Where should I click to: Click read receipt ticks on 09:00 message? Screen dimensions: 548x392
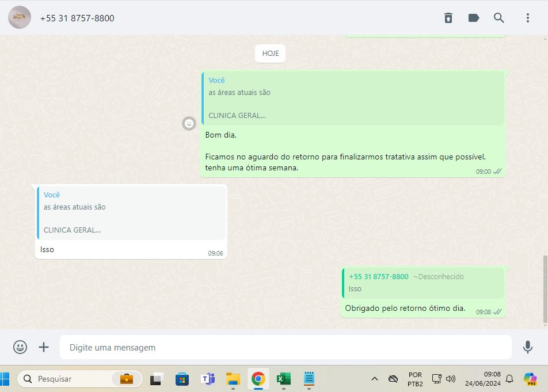[497, 171]
